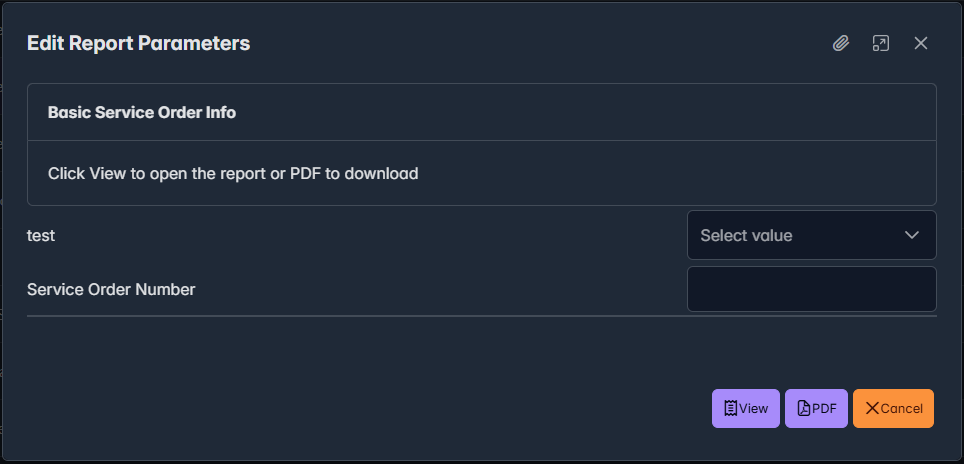Click the 'Edit Report Parameters' title

(138, 43)
